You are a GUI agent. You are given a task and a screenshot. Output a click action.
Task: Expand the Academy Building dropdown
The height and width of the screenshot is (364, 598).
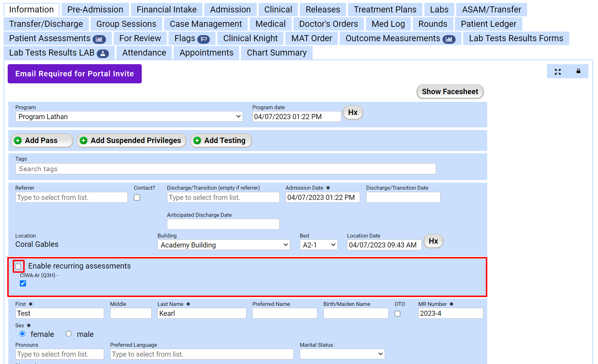coord(223,245)
